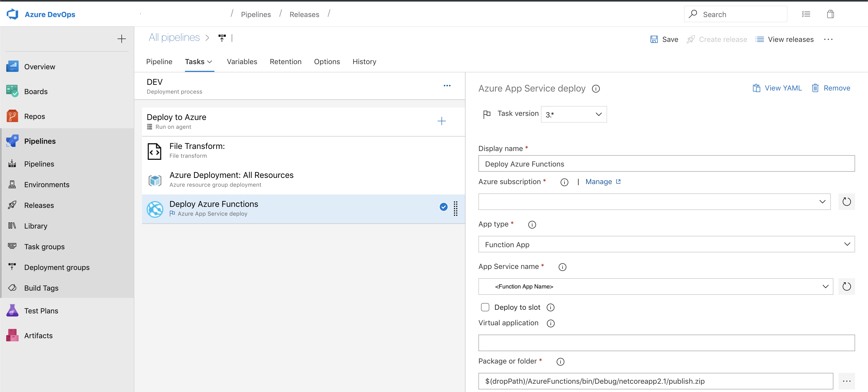Add a task to Deploy to Azure job
Viewport: 868px width, 392px height.
(x=442, y=121)
